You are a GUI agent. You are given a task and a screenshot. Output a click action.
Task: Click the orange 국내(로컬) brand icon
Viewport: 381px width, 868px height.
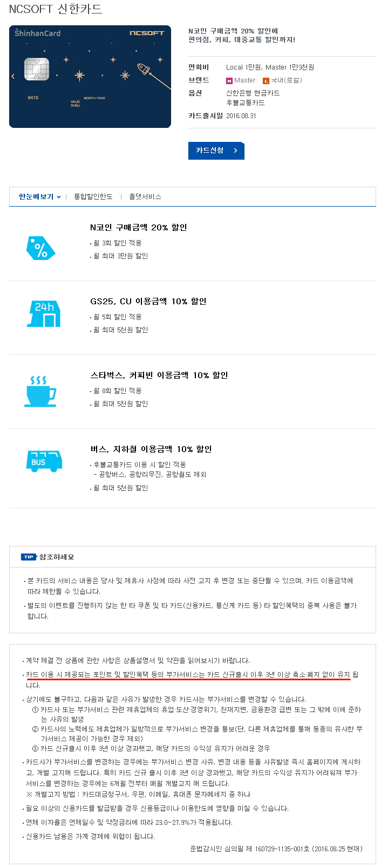click(x=266, y=80)
